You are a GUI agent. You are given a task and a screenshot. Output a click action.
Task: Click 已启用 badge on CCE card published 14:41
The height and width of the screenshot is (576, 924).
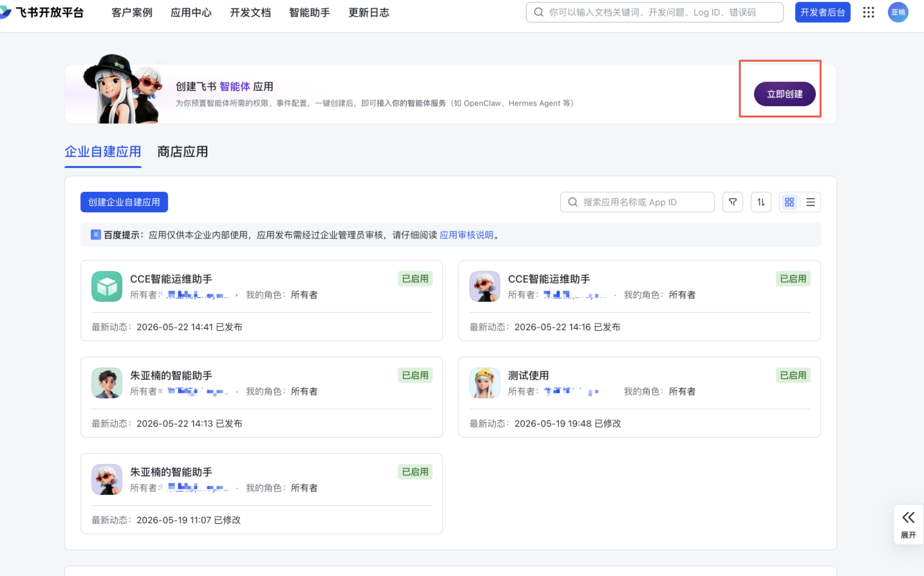pyautogui.click(x=415, y=279)
